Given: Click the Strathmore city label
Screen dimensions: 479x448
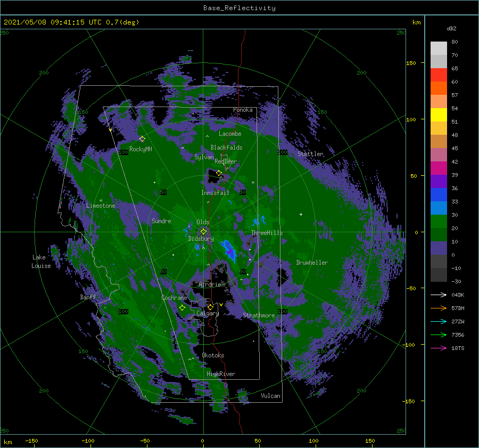Looking at the screenshot, I should coord(259,315).
